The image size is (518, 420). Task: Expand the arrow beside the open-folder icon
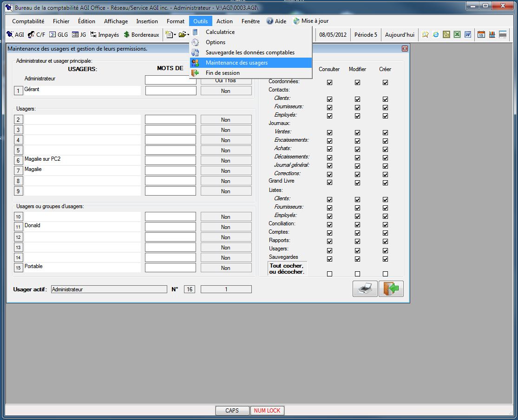(x=188, y=35)
